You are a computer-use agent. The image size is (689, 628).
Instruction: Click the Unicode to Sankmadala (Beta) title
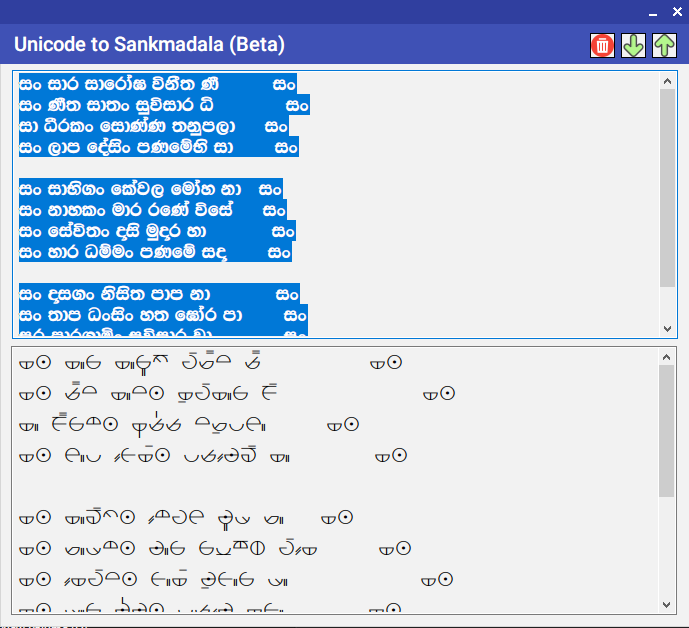(x=149, y=44)
